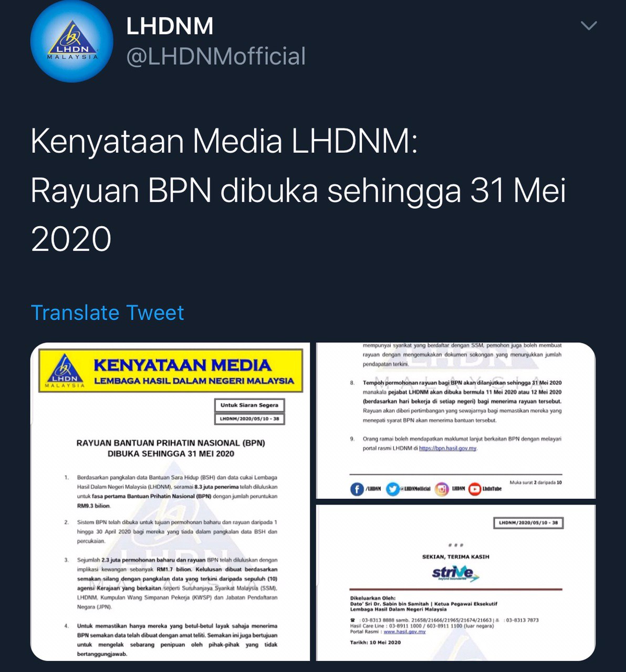Viewport: 626px width, 672px height.
Task: Expand the tweet options chevron
Action: (589, 26)
